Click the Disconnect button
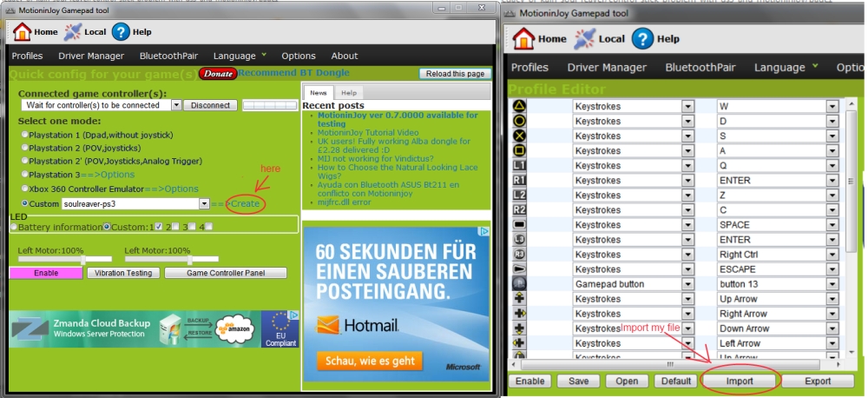868x398 pixels. tap(210, 105)
